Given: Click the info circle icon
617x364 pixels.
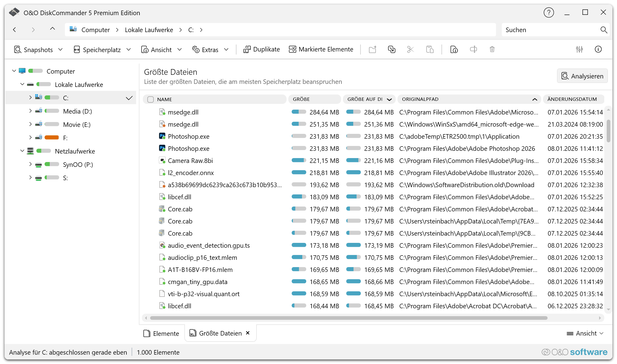Looking at the screenshot, I should [598, 49].
